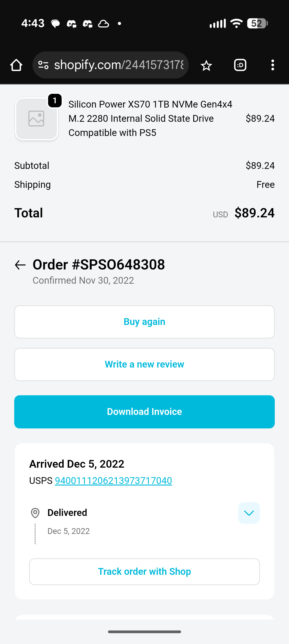Screen dimensions: 289x644
Task: Open site info icon in address bar
Action: point(43,65)
